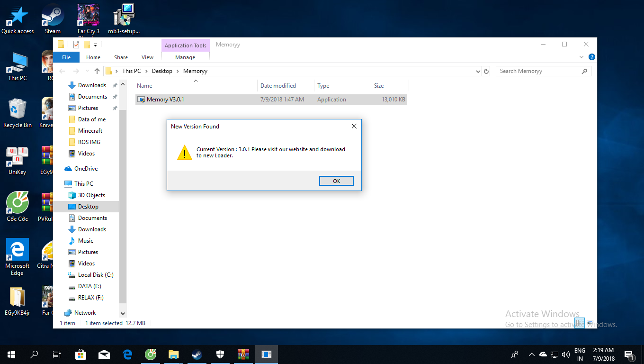Image resolution: width=644 pixels, height=364 pixels.
Task: Select the Far Cry 3 desktop shortcut
Action: 89,20
